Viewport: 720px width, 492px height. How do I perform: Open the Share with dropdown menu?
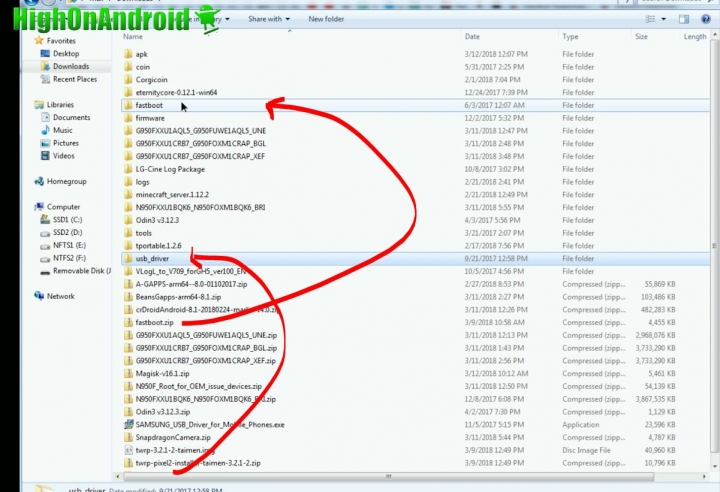pos(269,19)
